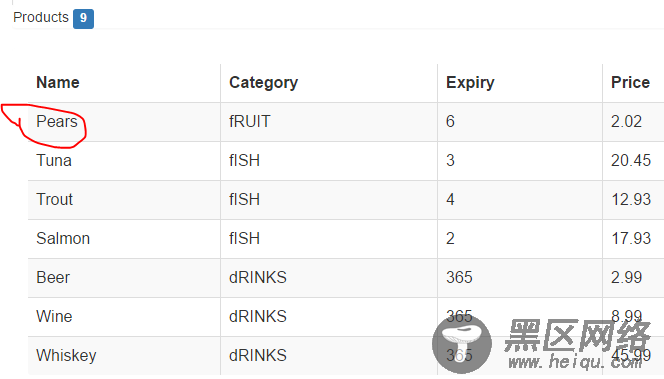This screenshot has width=664, height=379.
Task: Click the fRUIT category cell
Action: [x=249, y=122]
